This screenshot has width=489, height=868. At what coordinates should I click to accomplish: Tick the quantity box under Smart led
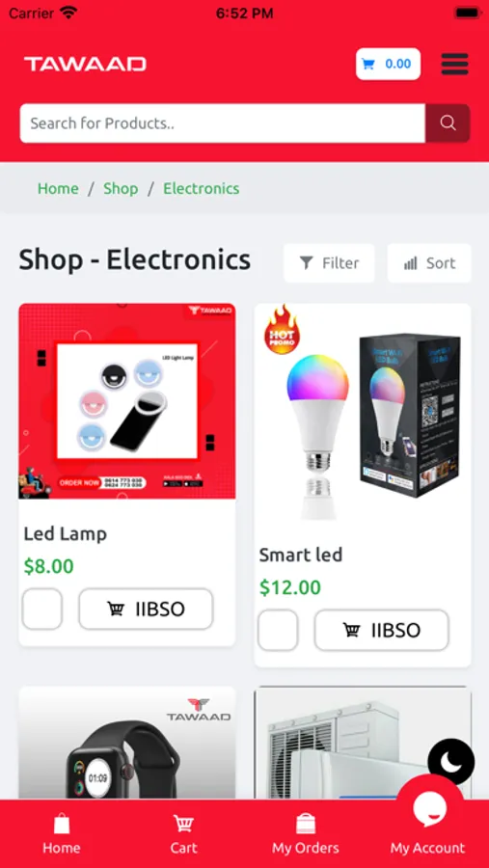(278, 630)
